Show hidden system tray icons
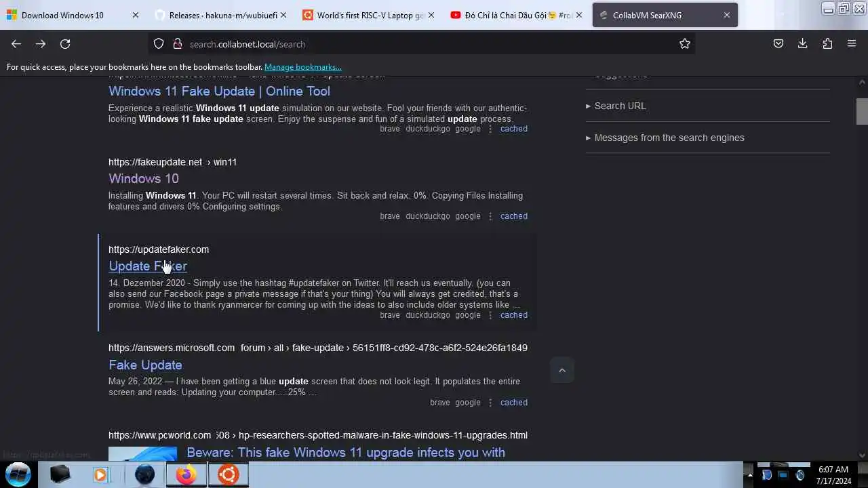The width and height of the screenshot is (868, 488). (x=749, y=475)
